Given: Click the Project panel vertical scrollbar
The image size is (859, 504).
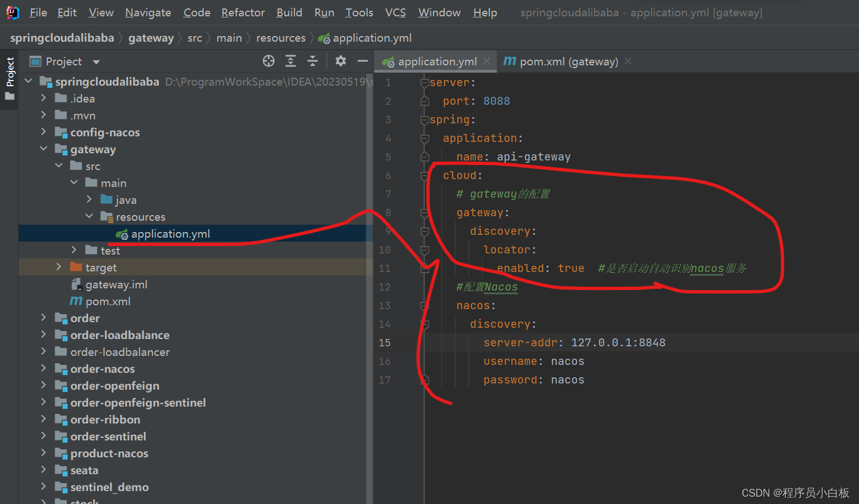Looking at the screenshot, I should [x=370, y=287].
